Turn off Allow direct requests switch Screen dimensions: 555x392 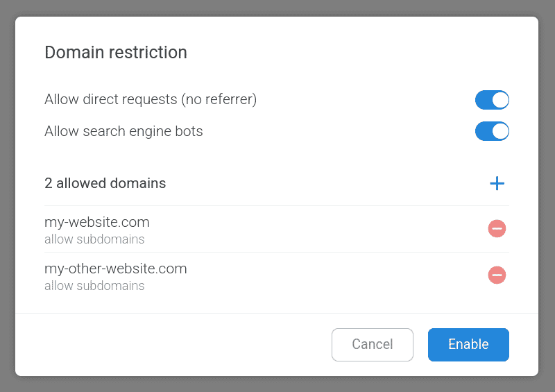pos(492,100)
